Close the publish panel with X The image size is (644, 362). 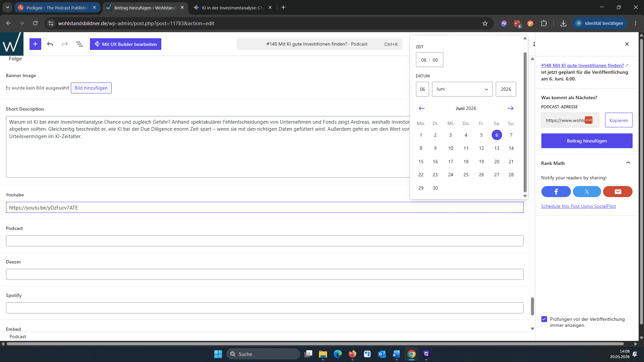tap(627, 44)
